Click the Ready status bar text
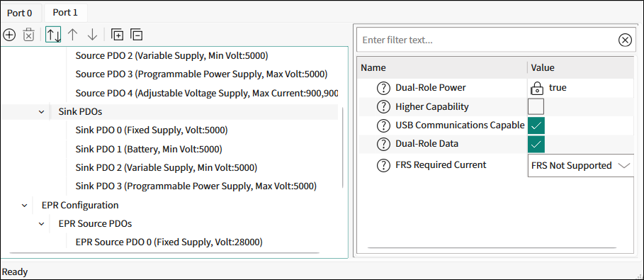 point(15,271)
